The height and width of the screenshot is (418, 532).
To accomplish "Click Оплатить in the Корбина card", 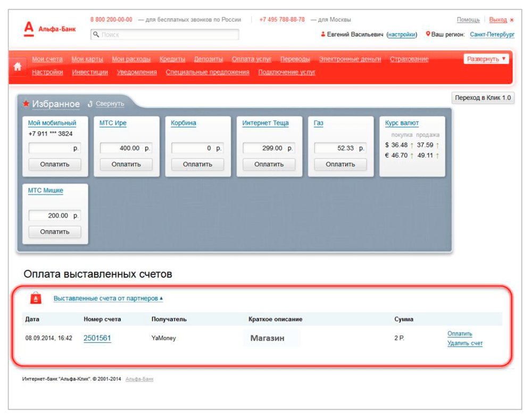I will (197, 165).
